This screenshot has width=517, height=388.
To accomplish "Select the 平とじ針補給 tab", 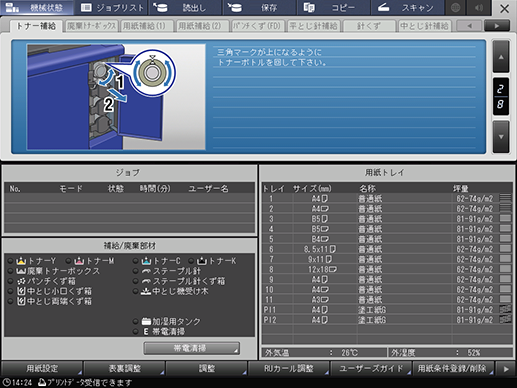I will [313, 26].
